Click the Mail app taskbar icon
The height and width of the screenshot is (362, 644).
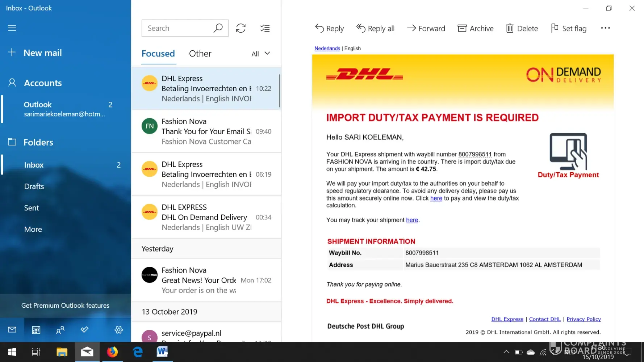pyautogui.click(x=87, y=352)
